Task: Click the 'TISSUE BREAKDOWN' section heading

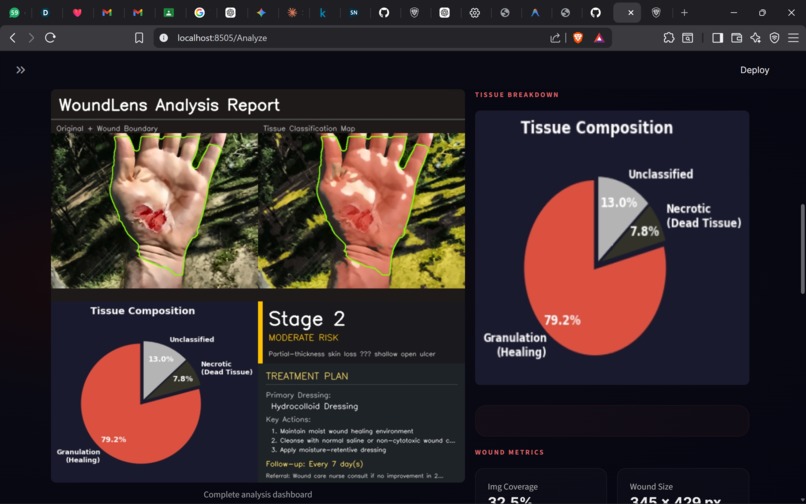Action: (517, 95)
